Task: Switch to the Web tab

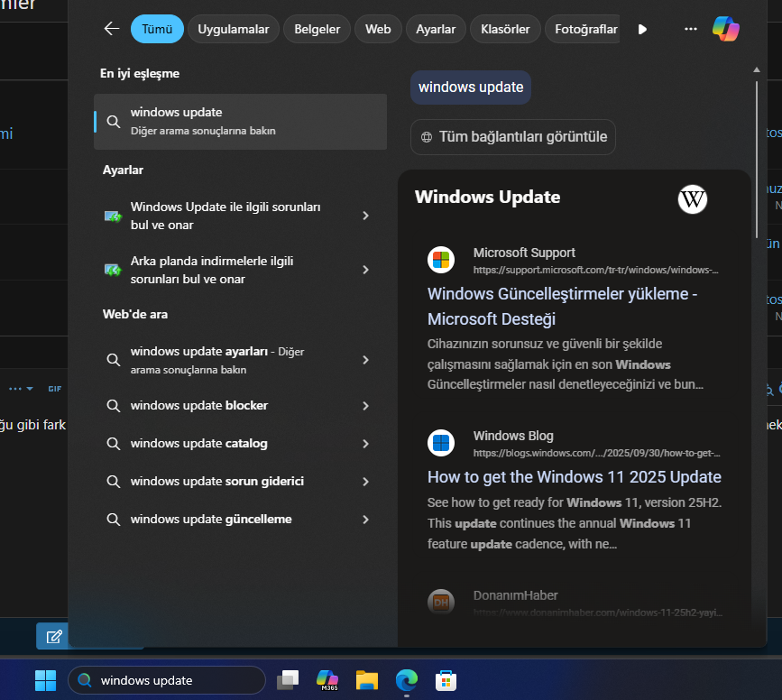Action: (378, 29)
